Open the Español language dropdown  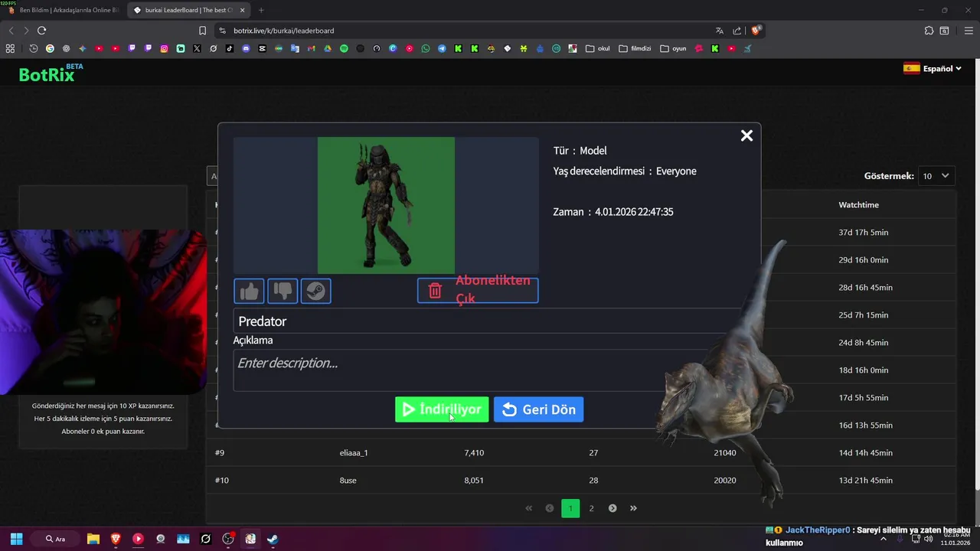[x=933, y=68]
